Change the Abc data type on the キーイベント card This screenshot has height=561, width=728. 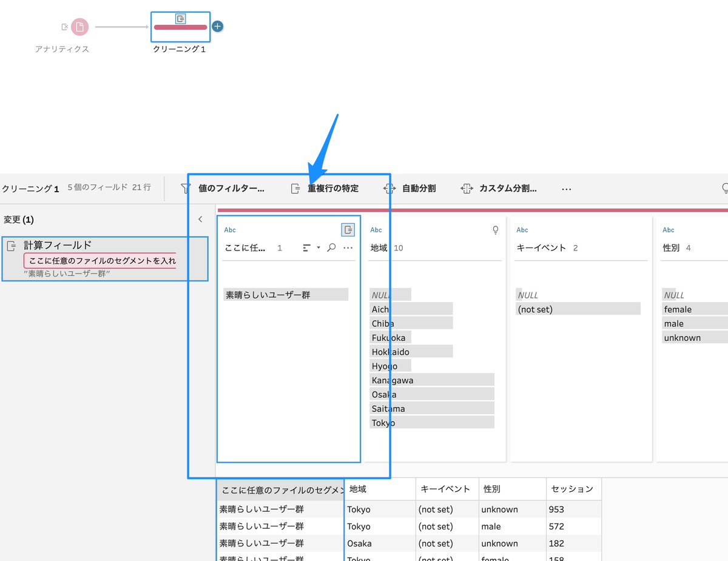coord(522,230)
